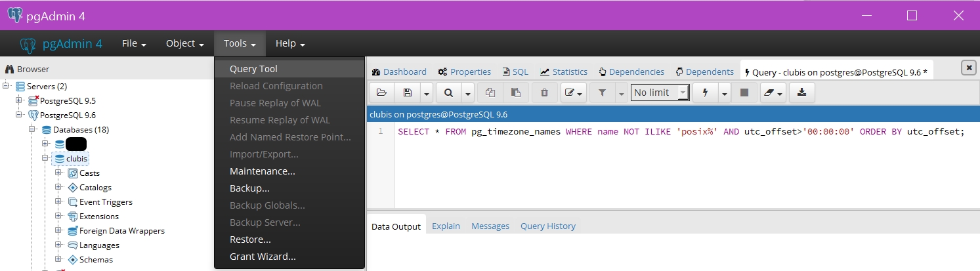Stop query using the square icon
This screenshot has width=980, height=271.
[x=744, y=93]
